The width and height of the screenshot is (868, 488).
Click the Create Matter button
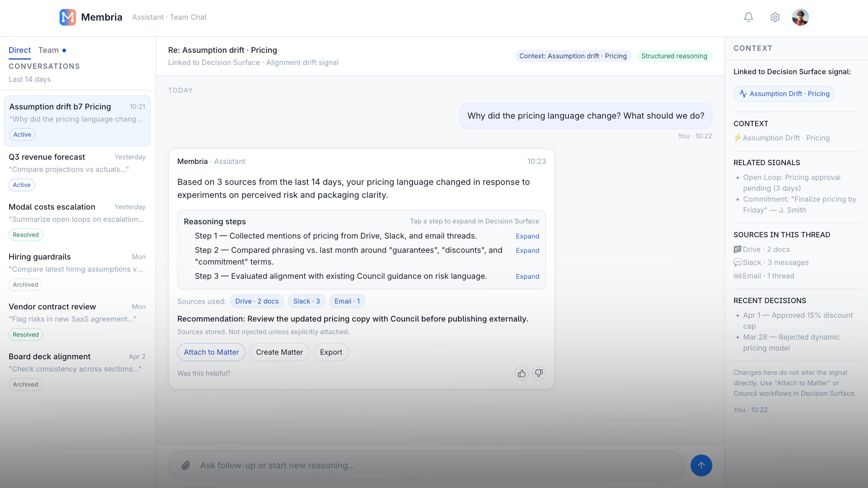(279, 352)
